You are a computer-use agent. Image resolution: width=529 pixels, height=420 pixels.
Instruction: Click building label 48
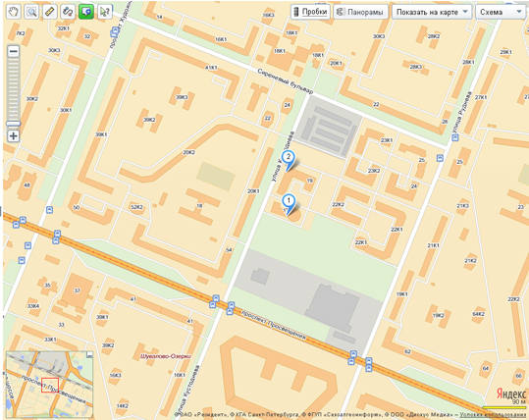(x=27, y=185)
